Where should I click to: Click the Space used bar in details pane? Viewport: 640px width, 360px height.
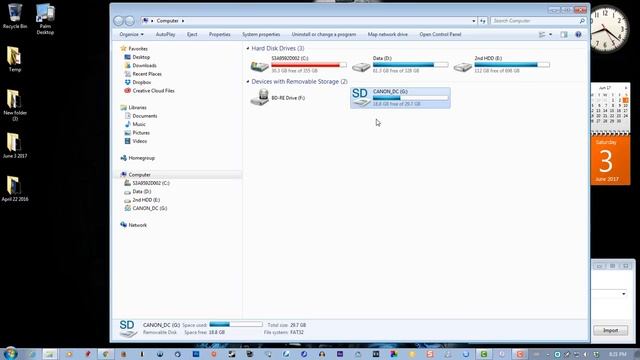click(236, 324)
